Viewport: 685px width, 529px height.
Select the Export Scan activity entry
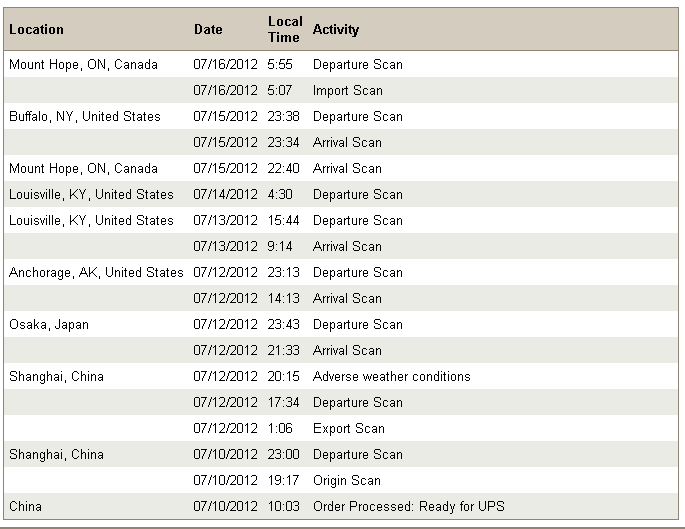(x=349, y=429)
